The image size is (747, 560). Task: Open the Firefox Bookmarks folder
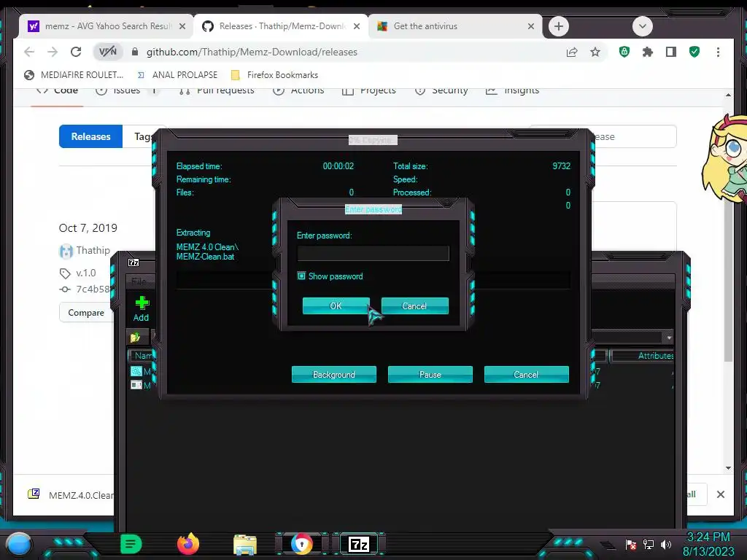click(x=274, y=75)
